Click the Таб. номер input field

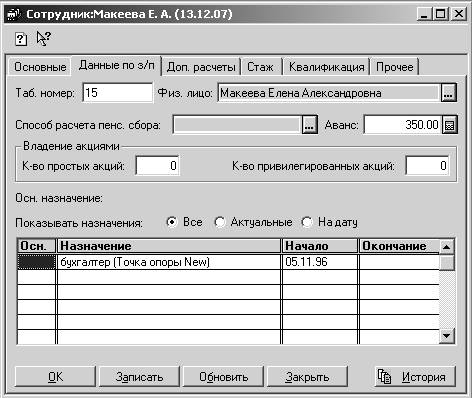click(117, 93)
